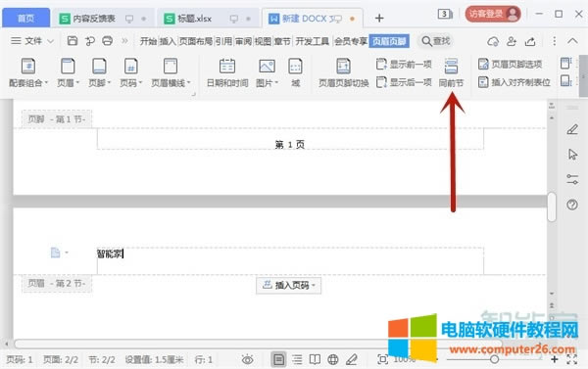This screenshot has height=369, width=588.
Task: Click 页眉页脚切换 switch icon
Action: (343, 67)
